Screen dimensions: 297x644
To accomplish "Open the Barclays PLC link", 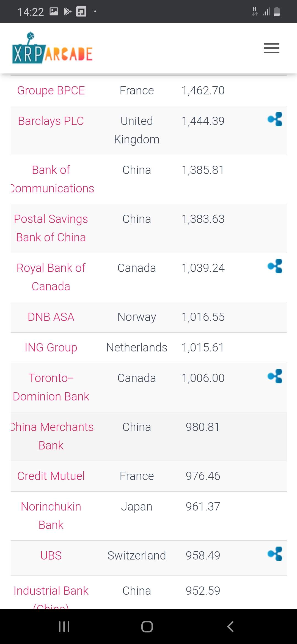I will 51,121.
